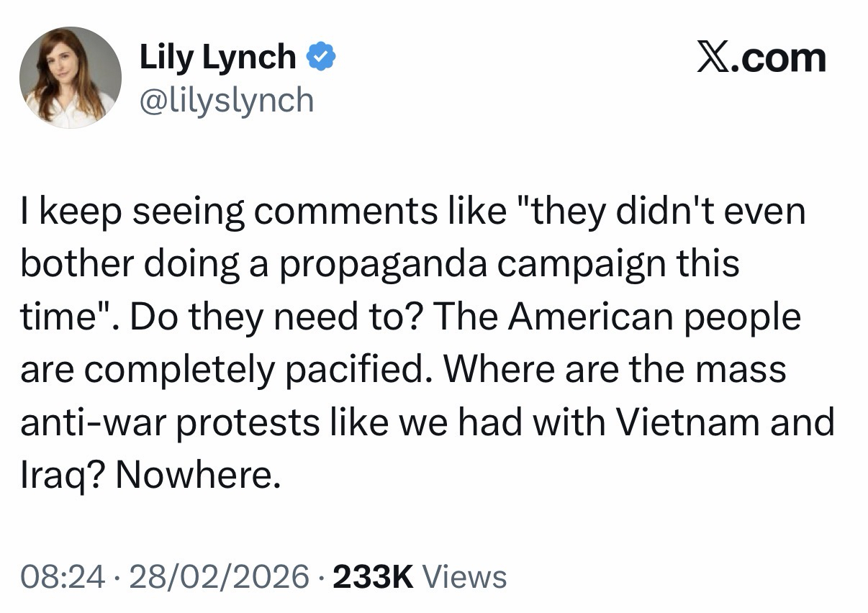868x613 pixels.
Task: Open Lily Lynch's profile picture
Action: pos(71,78)
